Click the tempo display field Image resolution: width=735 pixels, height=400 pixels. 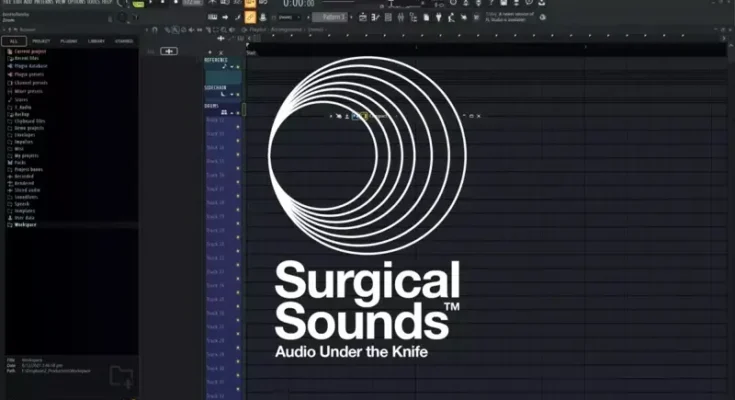pyautogui.click(x=189, y=3)
